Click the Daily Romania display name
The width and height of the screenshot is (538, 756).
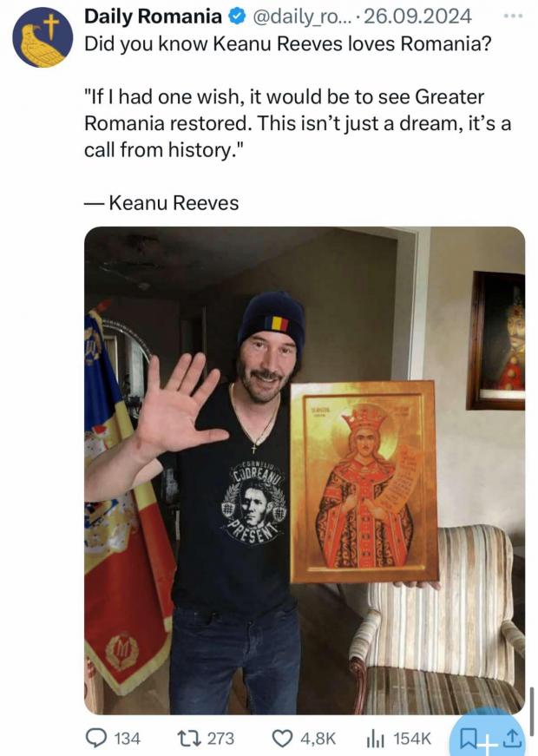tap(153, 16)
